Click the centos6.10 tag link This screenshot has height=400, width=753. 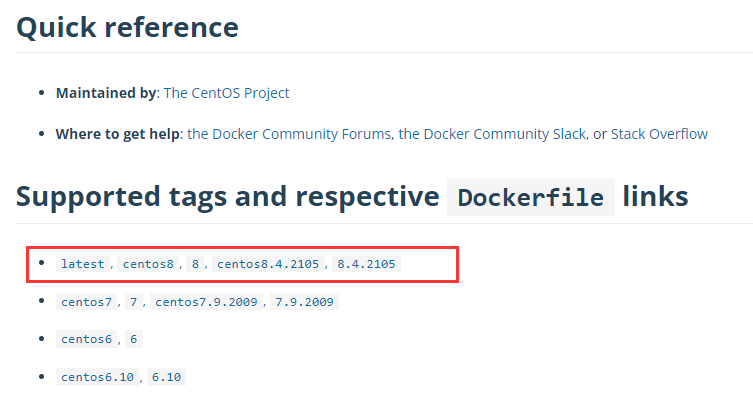tap(97, 377)
